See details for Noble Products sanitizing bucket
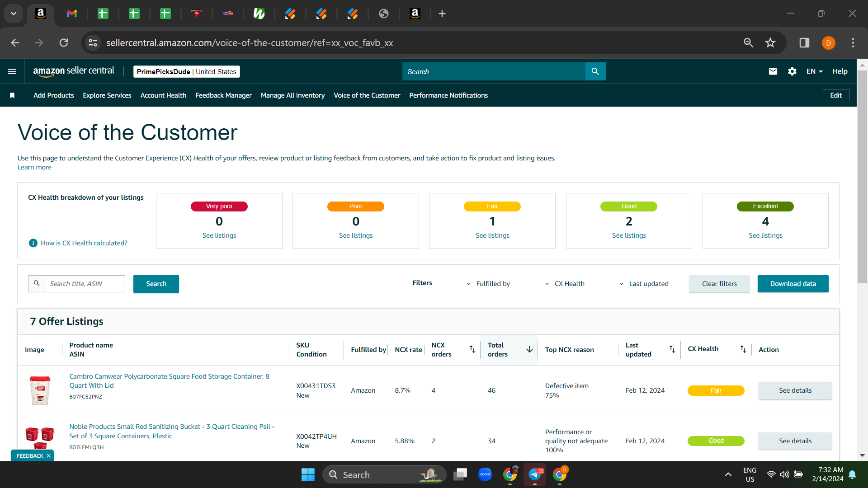Viewport: 868px width, 488px height. coord(795,441)
